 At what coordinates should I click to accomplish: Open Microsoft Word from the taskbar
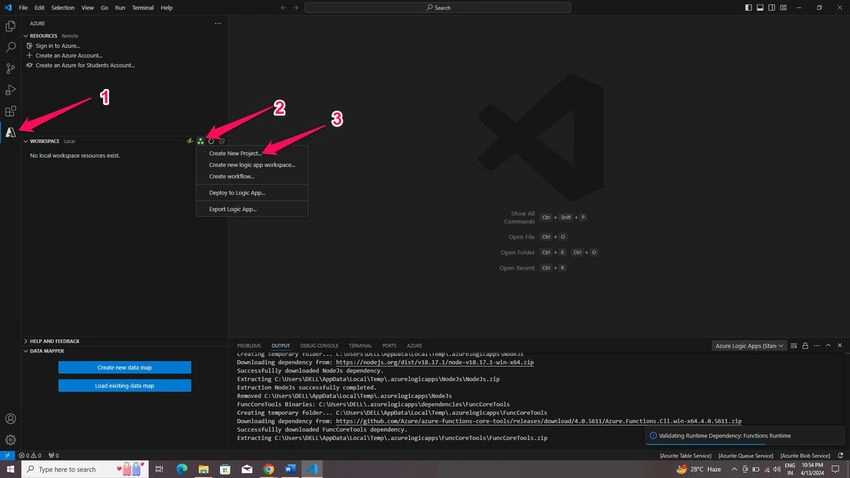point(290,469)
